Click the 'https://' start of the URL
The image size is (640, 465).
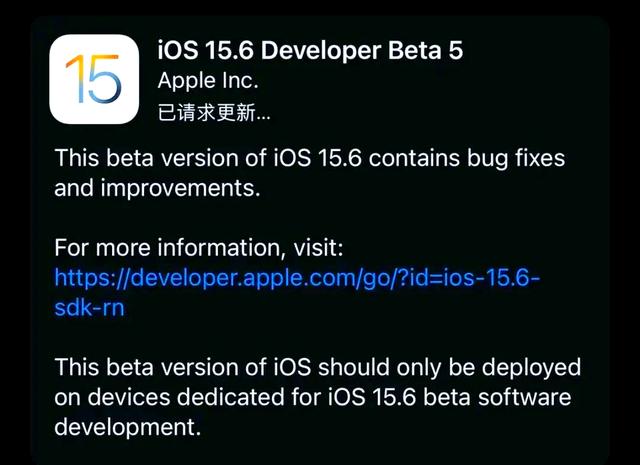(x=92, y=278)
